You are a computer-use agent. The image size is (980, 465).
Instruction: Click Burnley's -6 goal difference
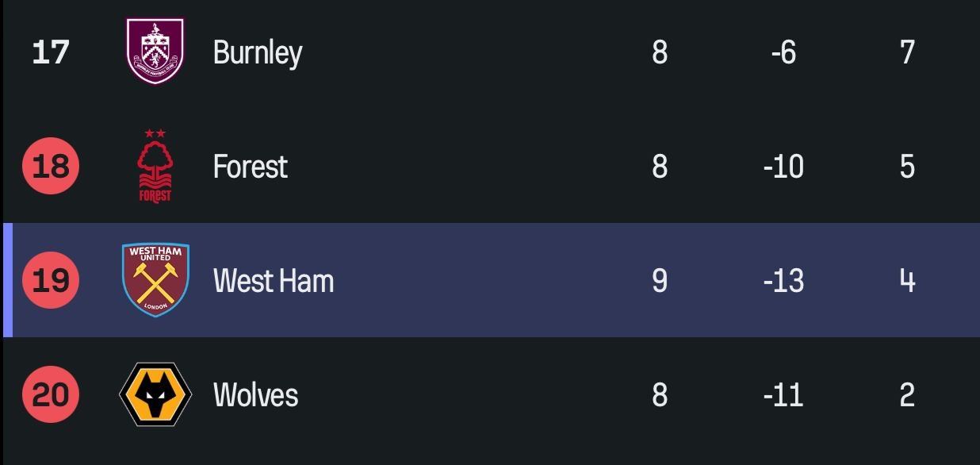[x=783, y=52]
